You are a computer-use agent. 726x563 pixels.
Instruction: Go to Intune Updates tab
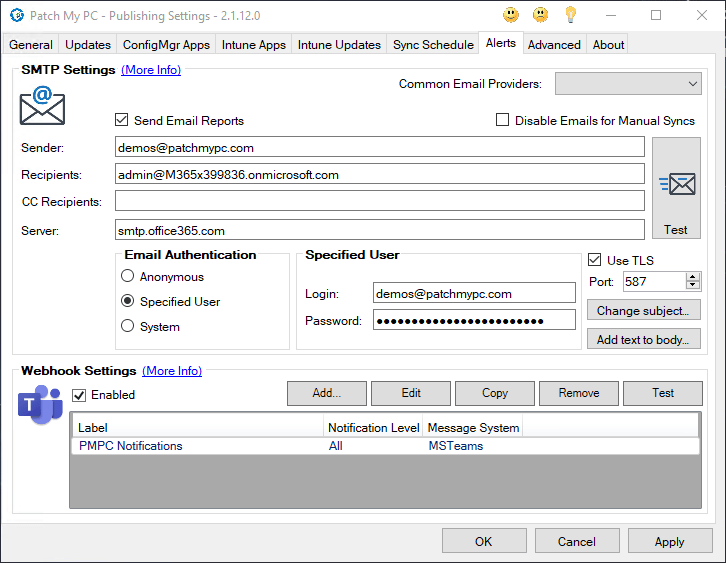(339, 44)
